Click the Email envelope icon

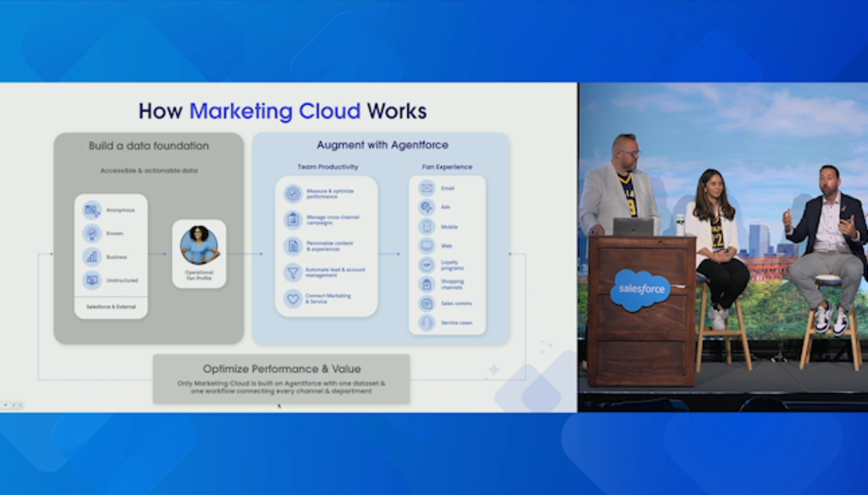[x=426, y=188]
